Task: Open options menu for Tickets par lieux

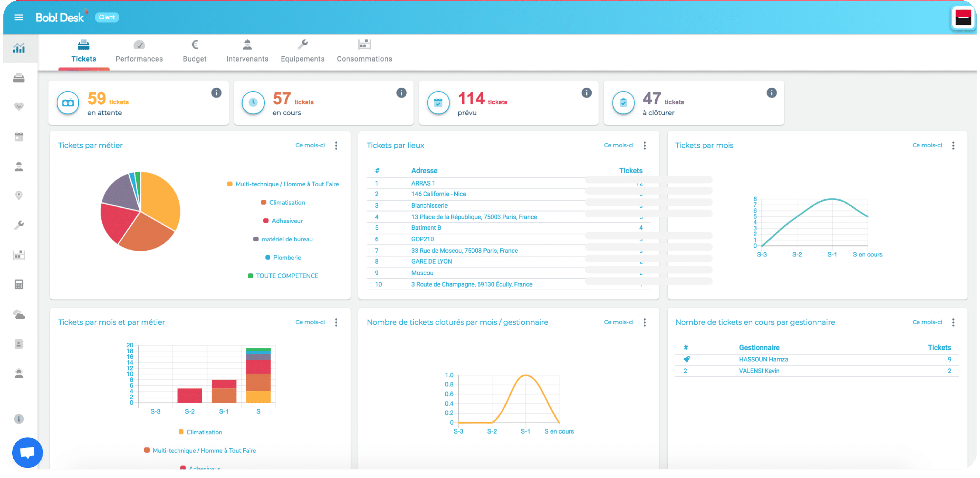Action: pyautogui.click(x=645, y=146)
